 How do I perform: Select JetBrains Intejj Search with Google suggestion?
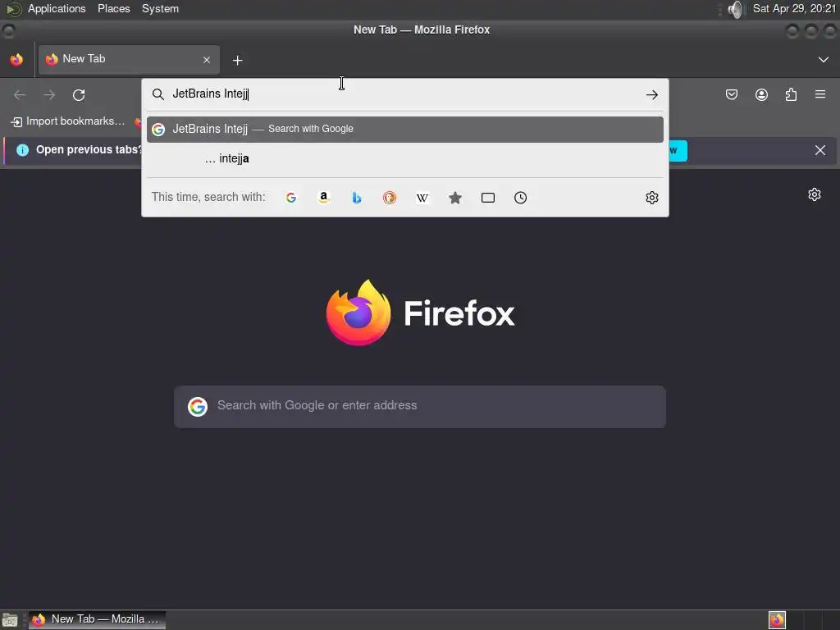[405, 130]
